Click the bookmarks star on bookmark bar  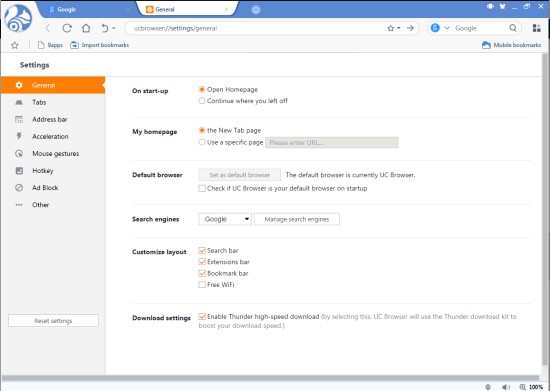14,45
